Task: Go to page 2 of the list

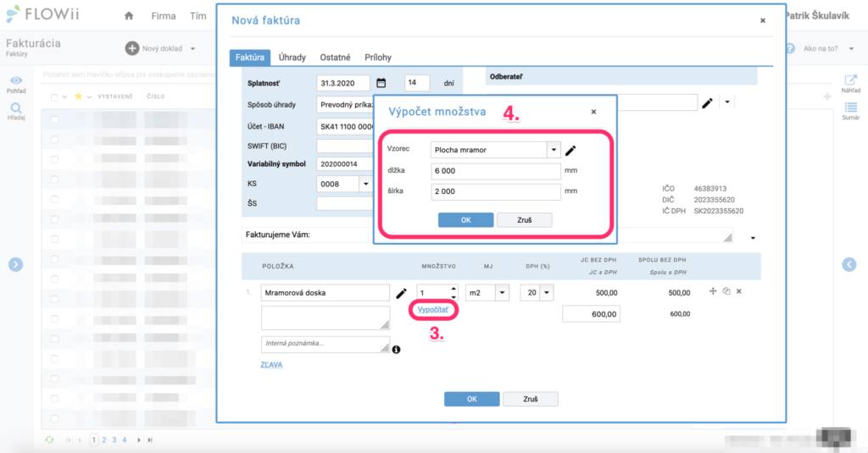Action: 104,440
